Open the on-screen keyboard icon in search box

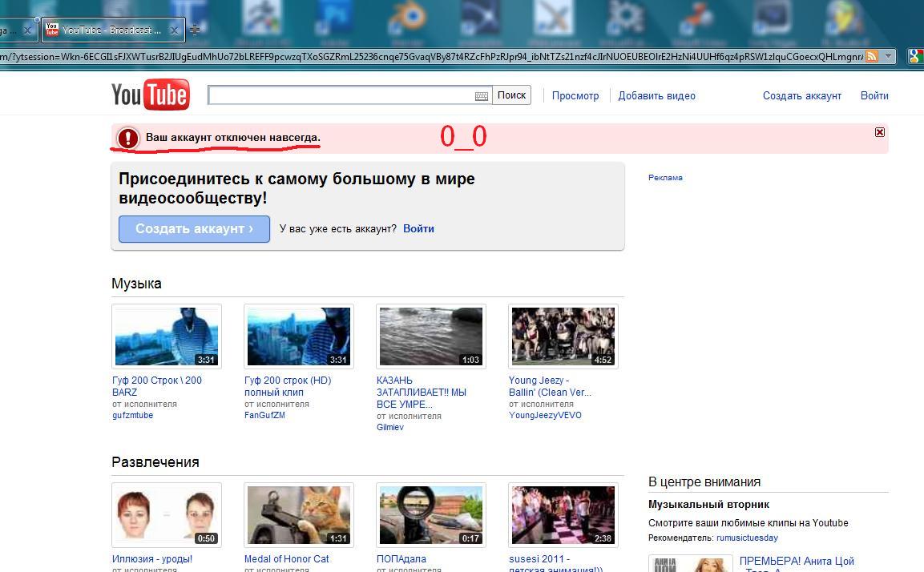click(482, 96)
